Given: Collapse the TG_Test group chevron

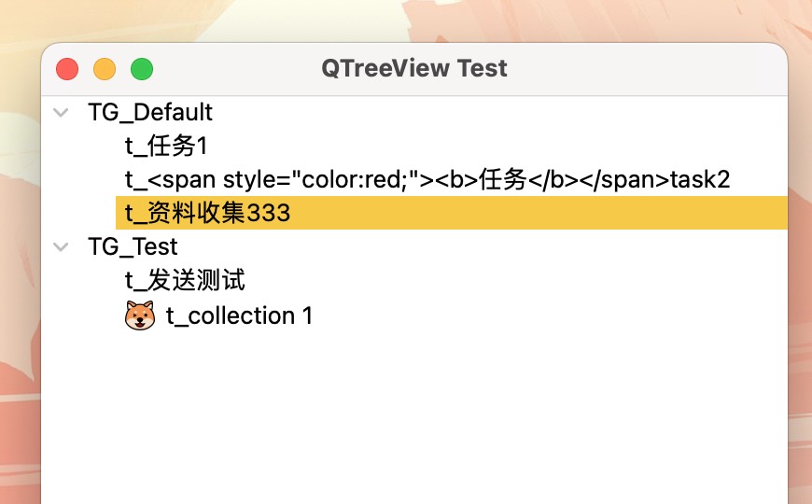Looking at the screenshot, I should tap(62, 247).
